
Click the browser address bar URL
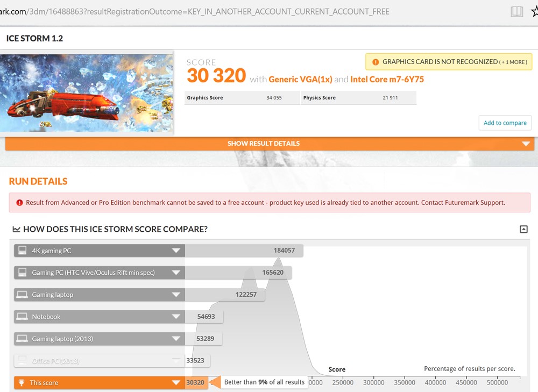pos(195,12)
